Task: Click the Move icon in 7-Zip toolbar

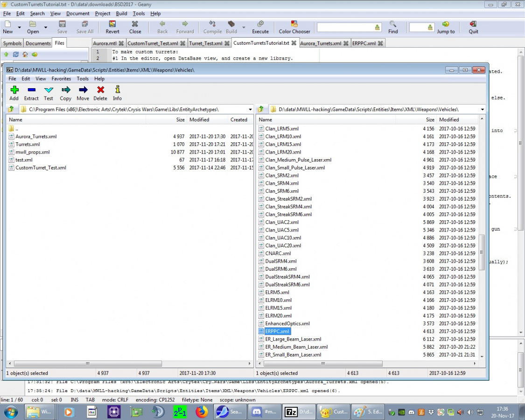Action: [83, 90]
